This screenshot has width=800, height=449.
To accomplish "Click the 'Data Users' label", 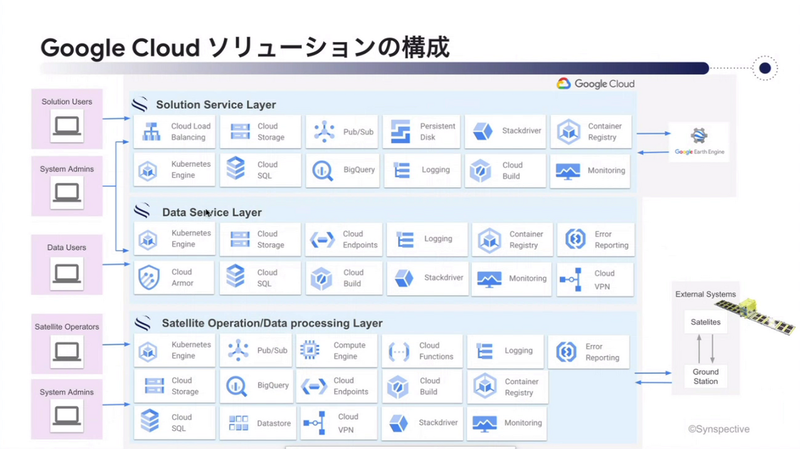I will pyautogui.click(x=67, y=247).
